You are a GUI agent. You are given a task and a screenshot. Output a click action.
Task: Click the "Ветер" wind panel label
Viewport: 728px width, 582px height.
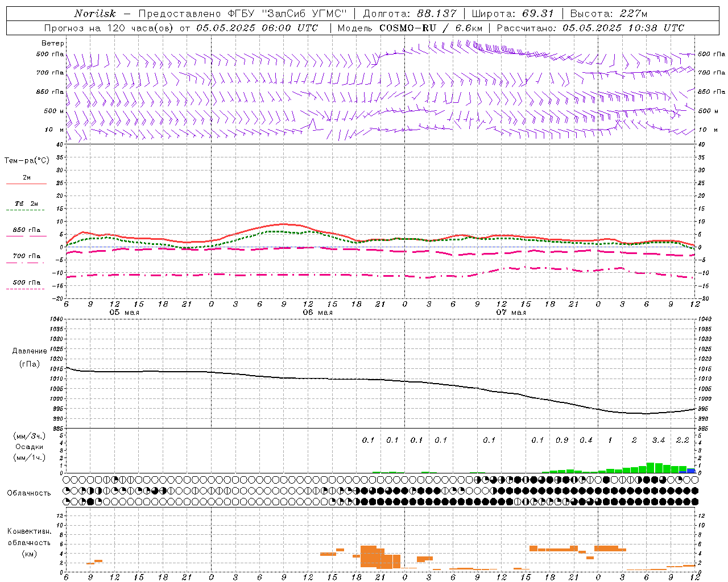tap(53, 43)
